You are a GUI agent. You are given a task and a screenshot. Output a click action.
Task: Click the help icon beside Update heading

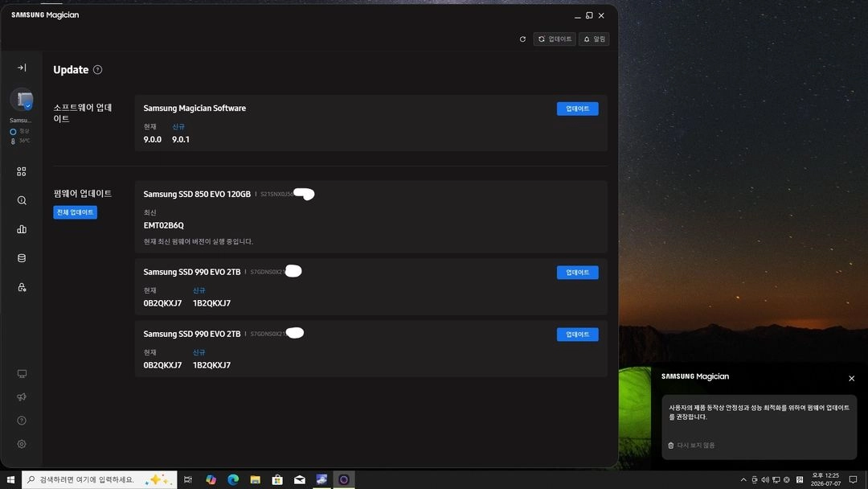coord(97,70)
